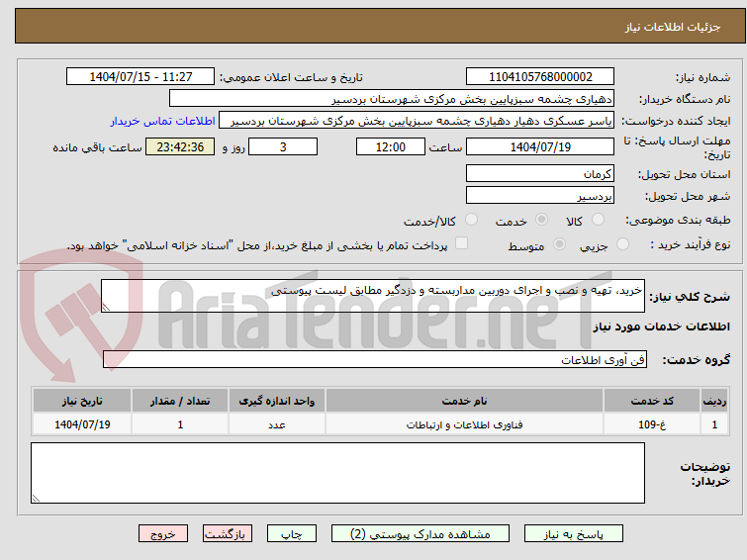Click the deadline time field 12:00
Screen dimensions: 747x560
[x=391, y=146]
